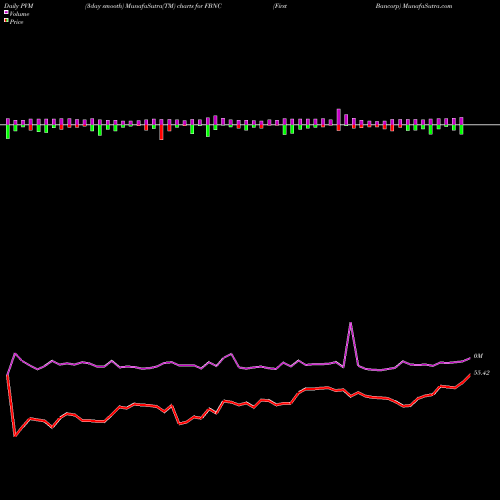The image size is (500, 500).
Task: Click the Price legend color swatch
Action: coord(6,21)
